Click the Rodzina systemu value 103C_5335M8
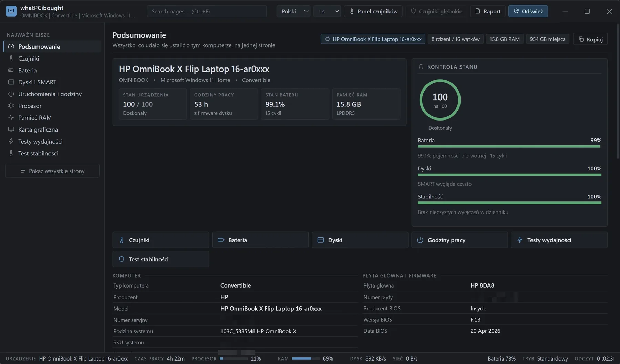 pos(258,331)
